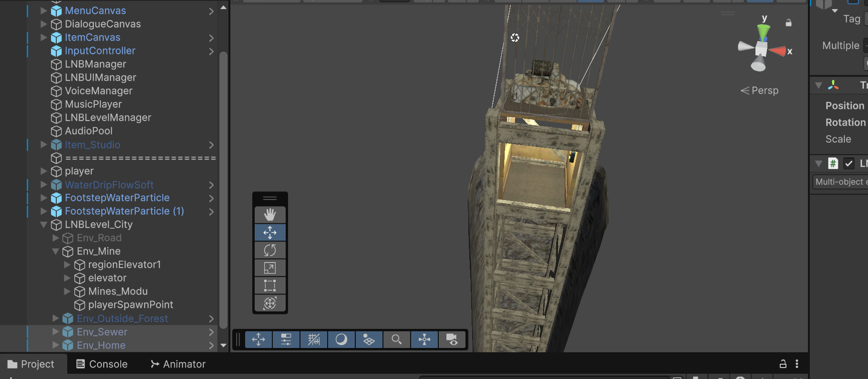The height and width of the screenshot is (379, 868).
Task: Click the center cube of the scene gizmo
Action: coord(761,49)
